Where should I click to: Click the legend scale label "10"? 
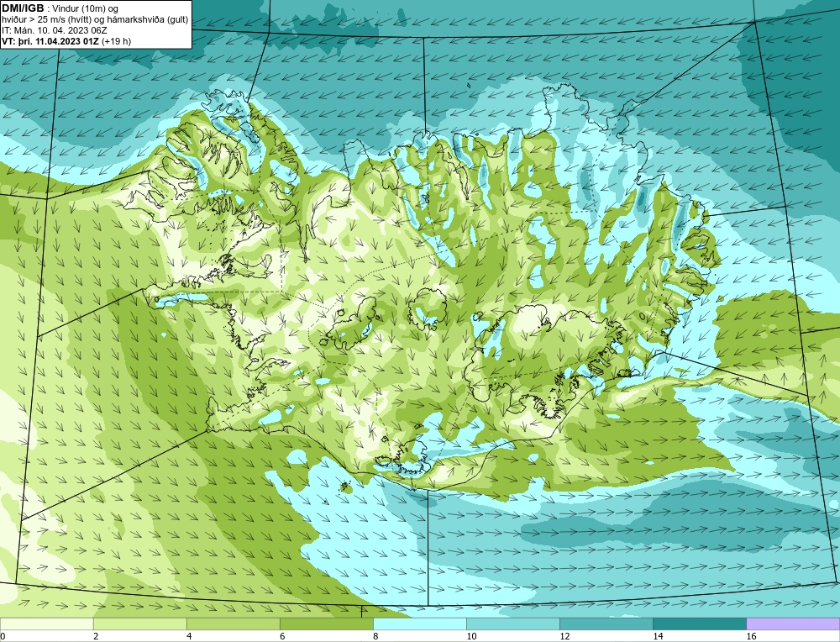point(470,637)
